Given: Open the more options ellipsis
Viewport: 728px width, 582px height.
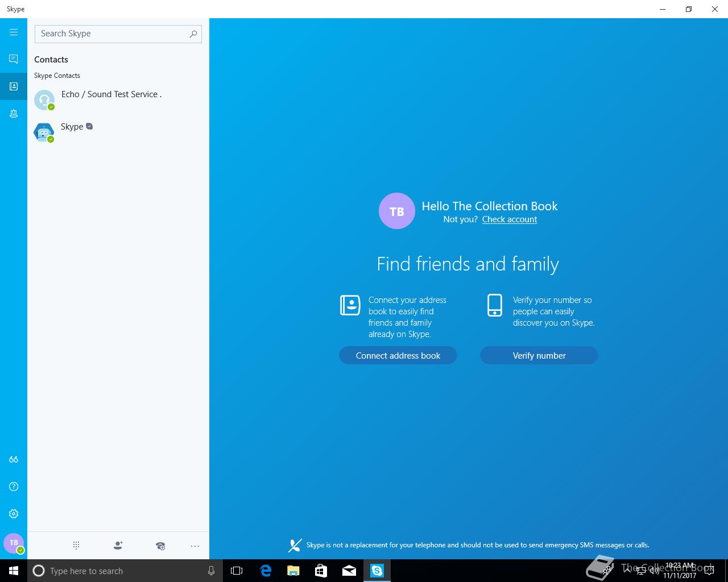Looking at the screenshot, I should point(195,546).
